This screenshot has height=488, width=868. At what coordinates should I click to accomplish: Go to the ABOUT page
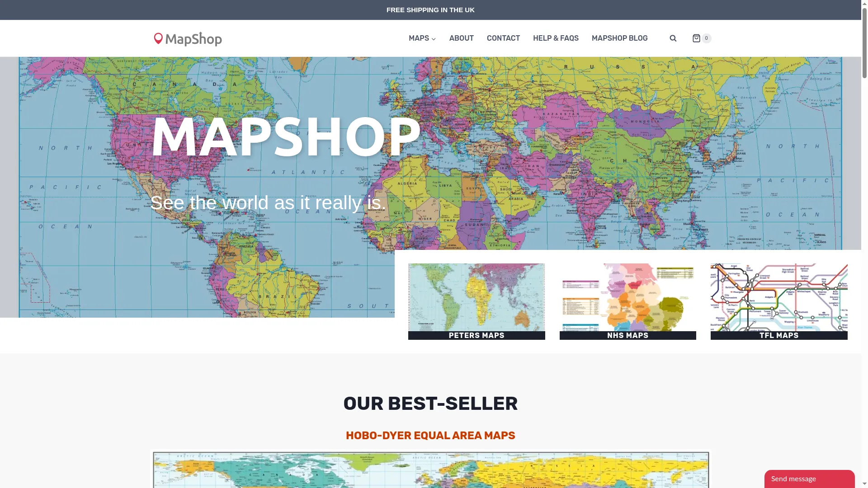(x=461, y=38)
